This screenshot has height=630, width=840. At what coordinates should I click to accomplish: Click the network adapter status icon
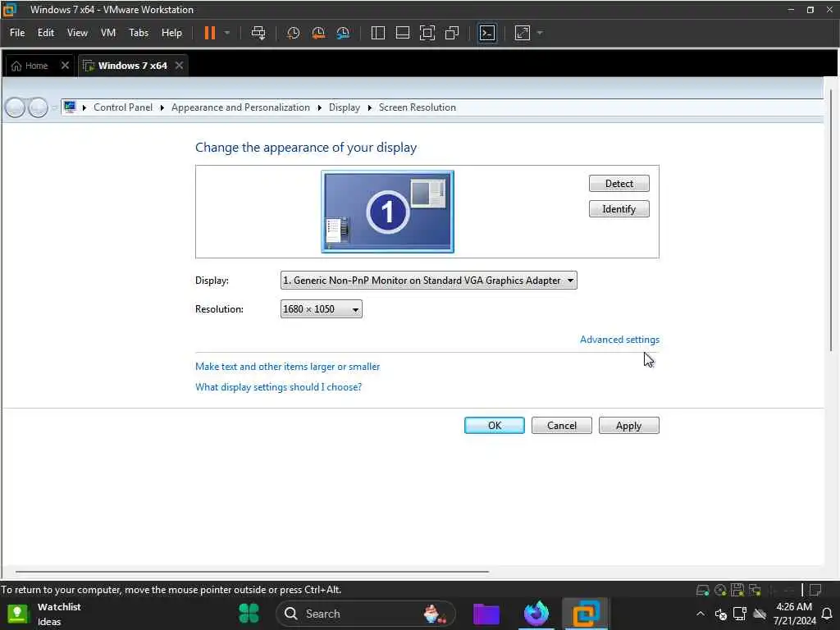[x=755, y=590]
